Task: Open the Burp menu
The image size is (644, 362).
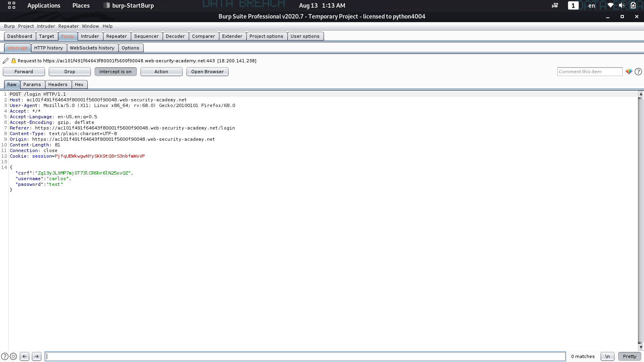Action: coord(9,26)
